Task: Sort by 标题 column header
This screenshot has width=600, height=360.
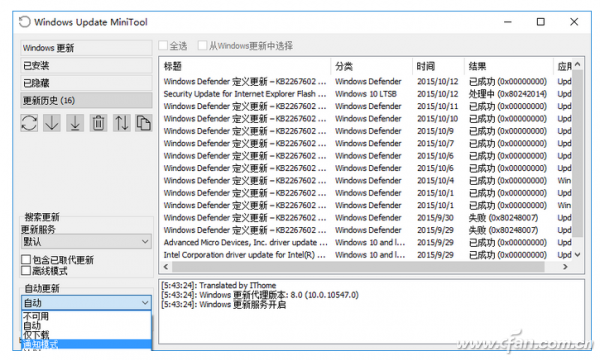Action: pyautogui.click(x=245, y=67)
